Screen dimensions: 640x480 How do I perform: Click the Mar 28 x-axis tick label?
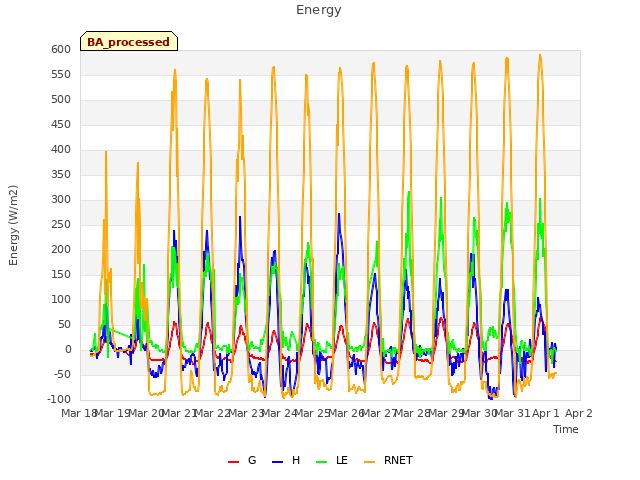(412, 413)
